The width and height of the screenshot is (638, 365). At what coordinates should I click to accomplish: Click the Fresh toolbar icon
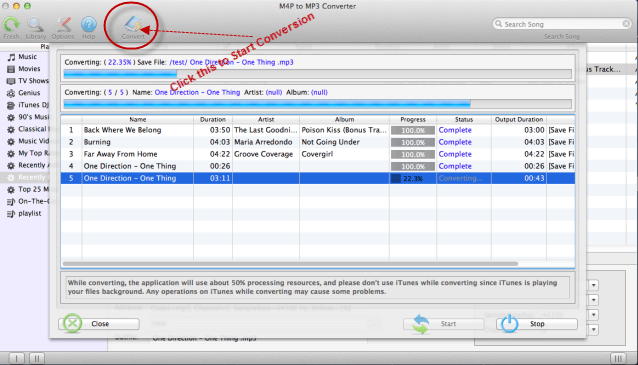click(x=11, y=25)
